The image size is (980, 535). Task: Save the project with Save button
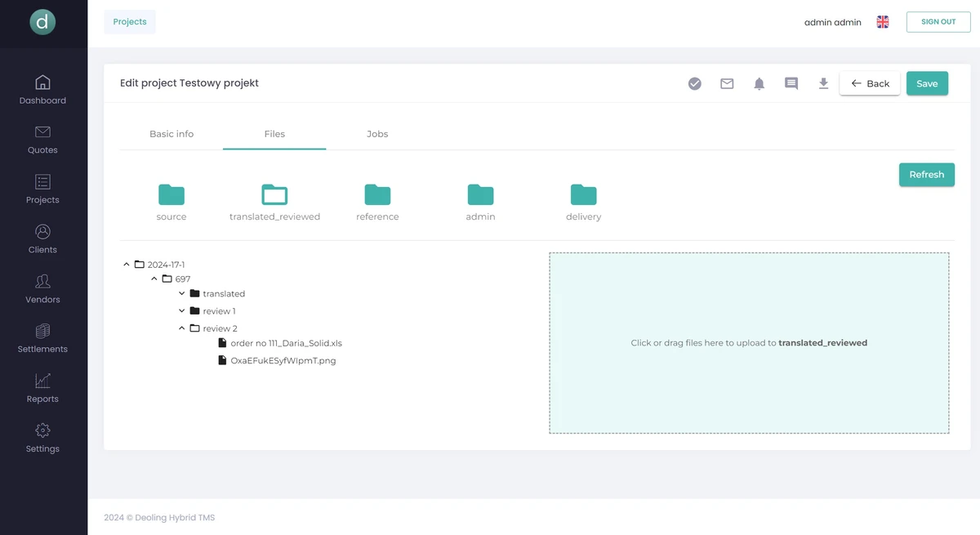click(927, 83)
